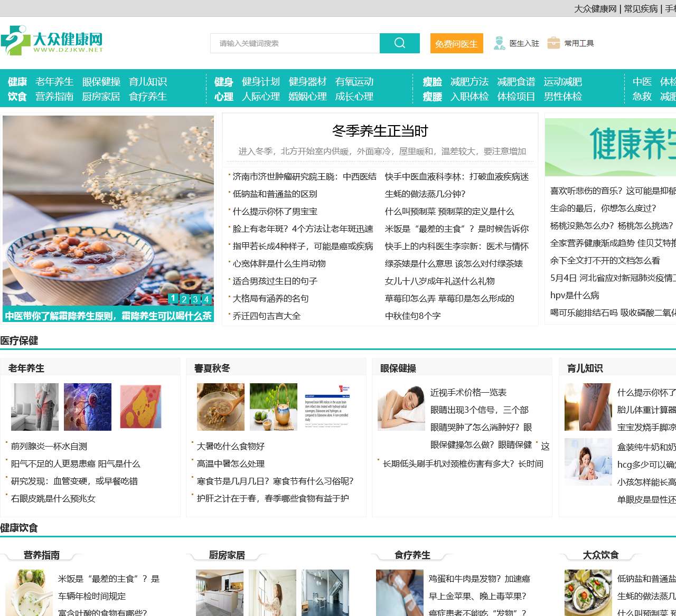Click slide number 2 on the carousel
Viewport: 676px width, 616px height.
tap(184, 298)
